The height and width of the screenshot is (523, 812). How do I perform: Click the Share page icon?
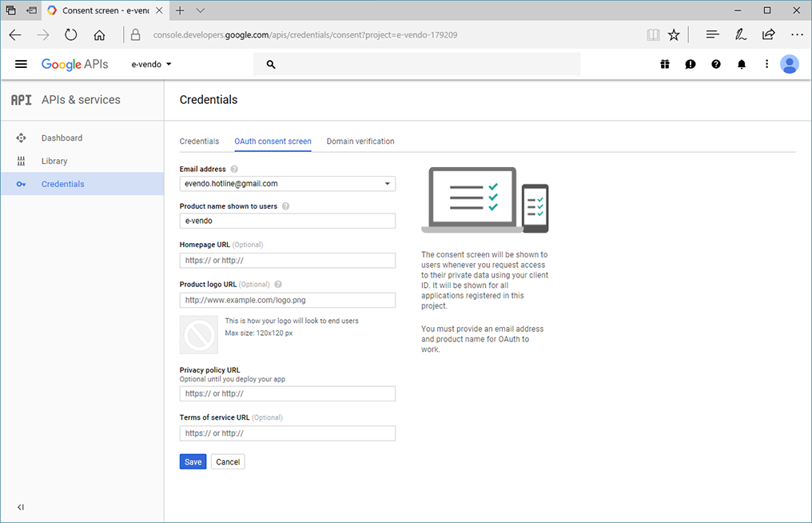pos(769,34)
